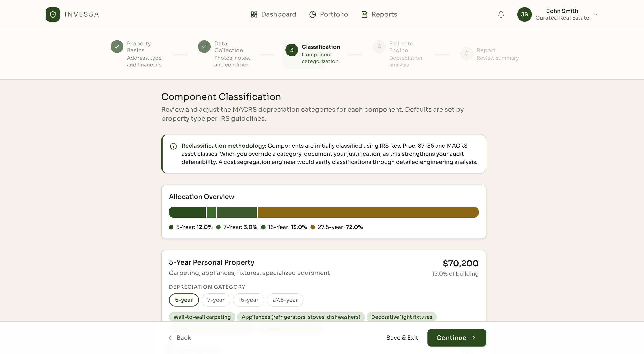Go Back to the previous step

pyautogui.click(x=180, y=338)
